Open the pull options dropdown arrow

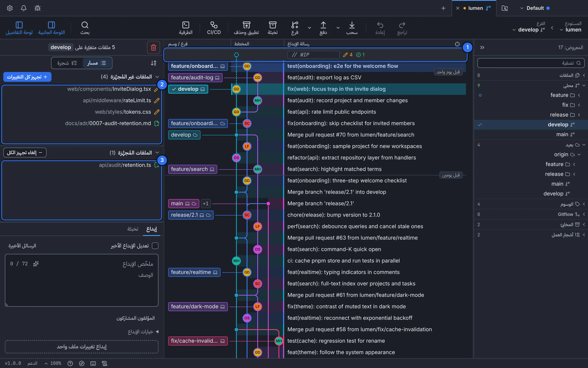coord(338,28)
